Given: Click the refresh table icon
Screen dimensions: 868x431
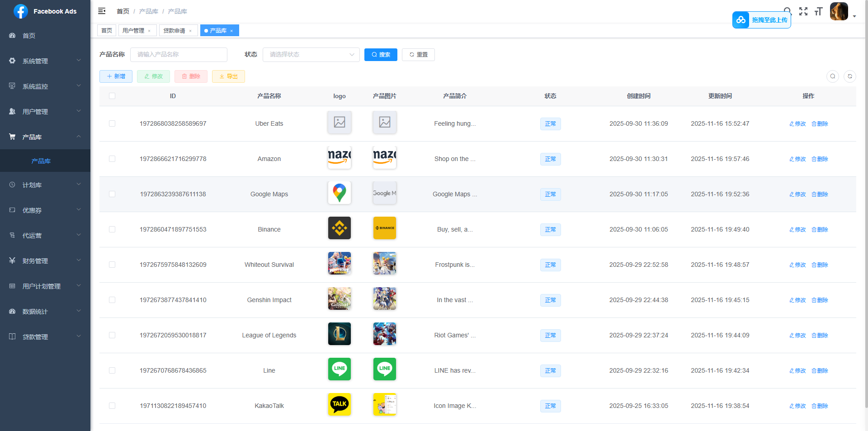Looking at the screenshot, I should 850,76.
